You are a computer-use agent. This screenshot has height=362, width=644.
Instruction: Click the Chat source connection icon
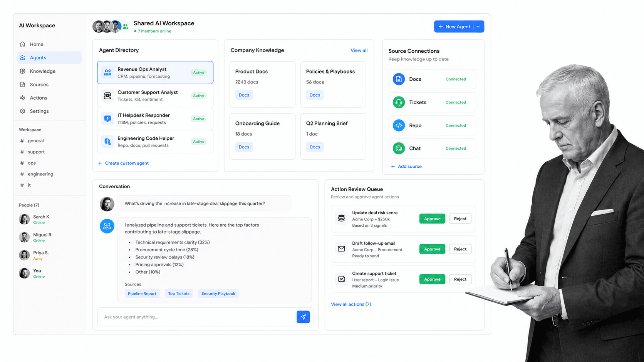(399, 148)
